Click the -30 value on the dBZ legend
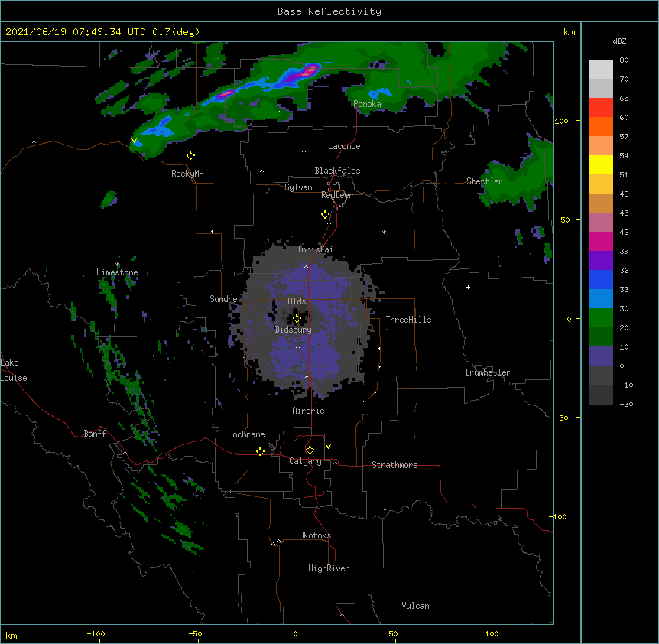Image resolution: width=659 pixels, height=644 pixels. pos(626,405)
